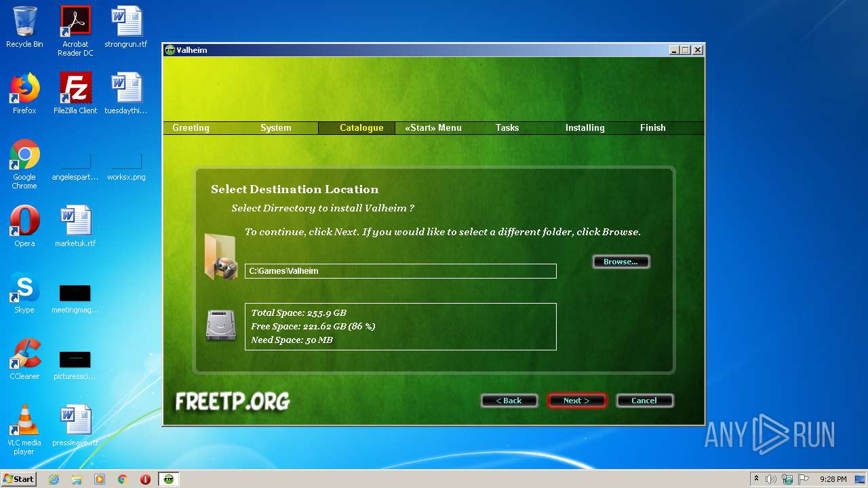Open FileZilla Client shortcut
This screenshot has height=488, width=868.
click(x=75, y=94)
